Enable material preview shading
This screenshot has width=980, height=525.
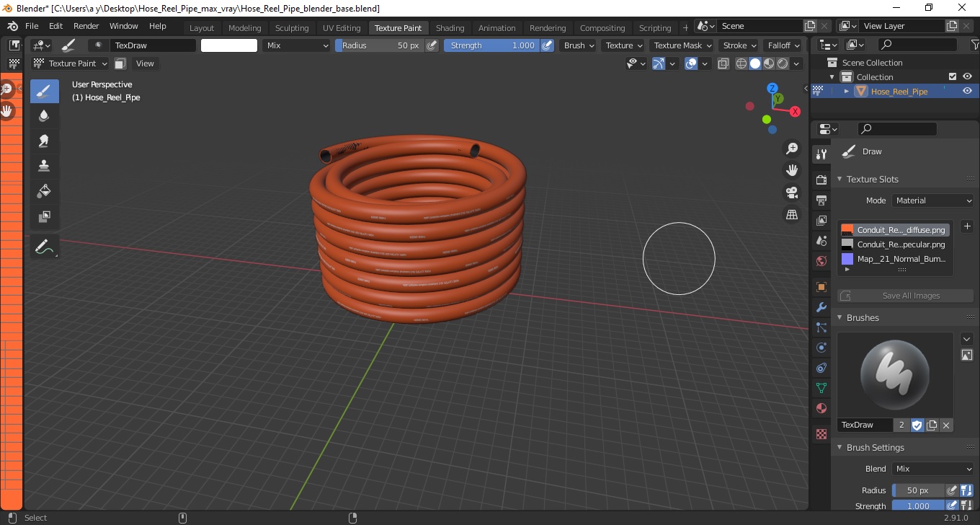tap(769, 63)
